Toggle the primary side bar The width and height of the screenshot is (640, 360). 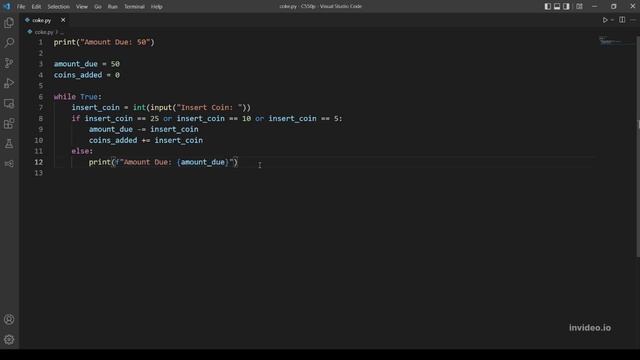548,6
